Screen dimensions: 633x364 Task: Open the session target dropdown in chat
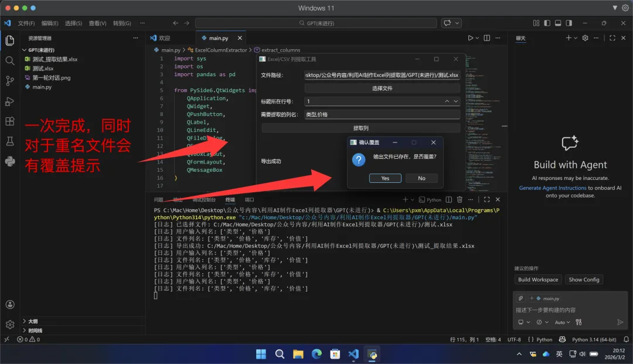pyautogui.click(x=523, y=322)
